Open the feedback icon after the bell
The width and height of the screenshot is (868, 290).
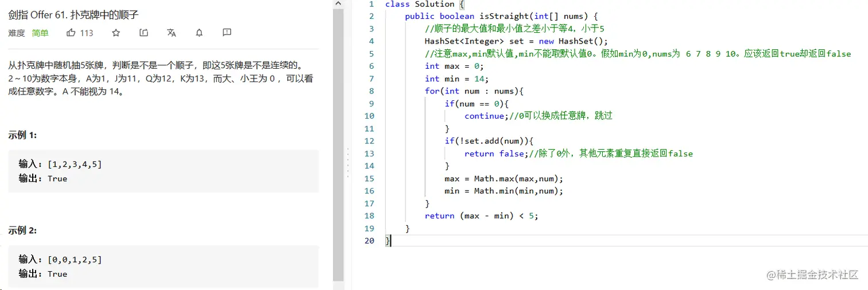(x=227, y=33)
